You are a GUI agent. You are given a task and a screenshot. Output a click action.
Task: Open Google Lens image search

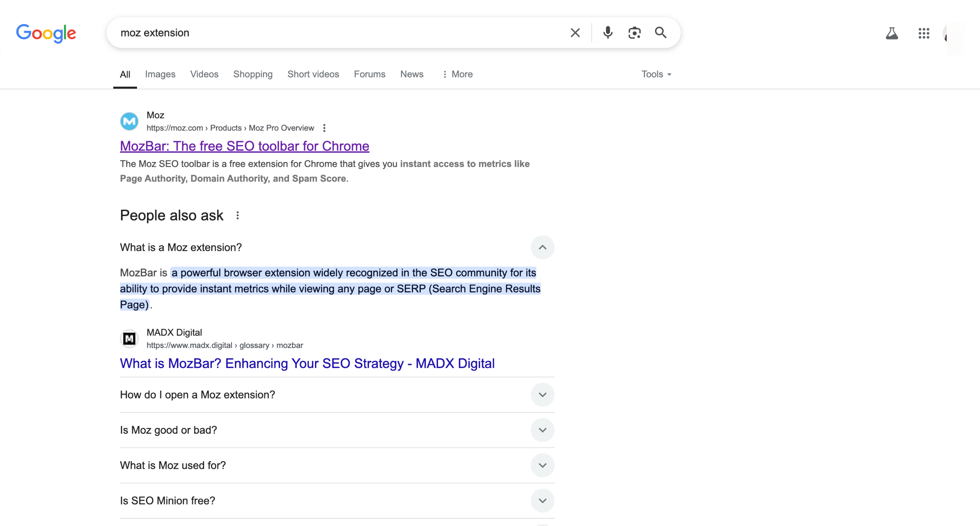point(634,33)
